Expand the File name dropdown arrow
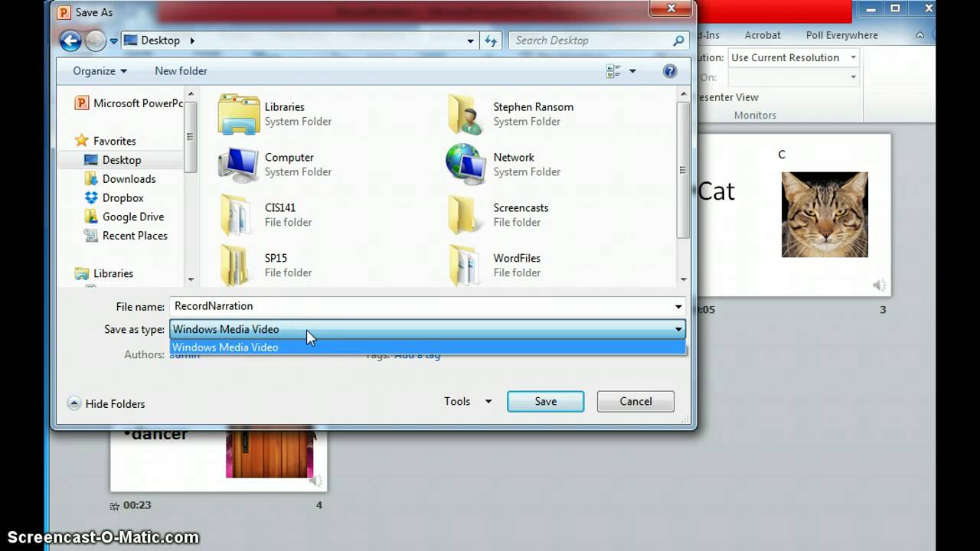Viewport: 980px width, 551px height. pos(678,306)
